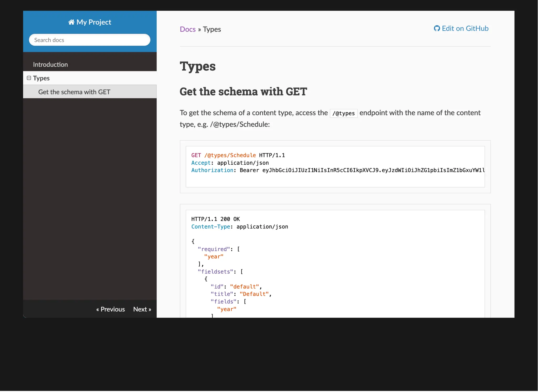The image size is (538, 392).
Task: Go to the Previous page
Action: tap(110, 309)
